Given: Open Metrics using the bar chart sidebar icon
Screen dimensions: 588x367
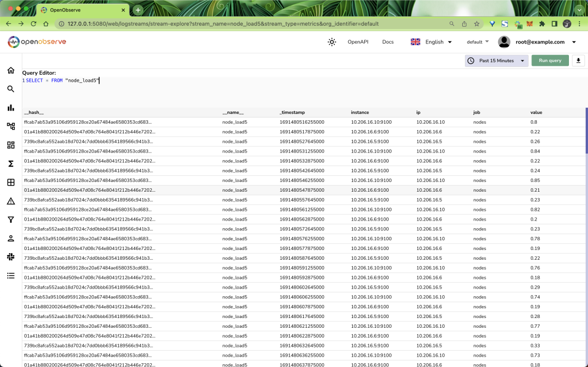Looking at the screenshot, I should click(x=10, y=107).
